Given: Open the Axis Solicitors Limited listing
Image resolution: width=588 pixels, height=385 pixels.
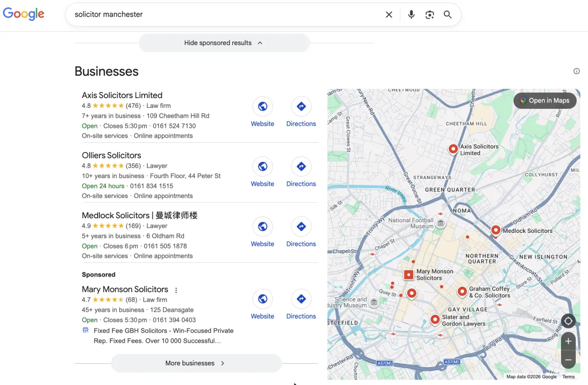Looking at the screenshot, I should [x=122, y=95].
